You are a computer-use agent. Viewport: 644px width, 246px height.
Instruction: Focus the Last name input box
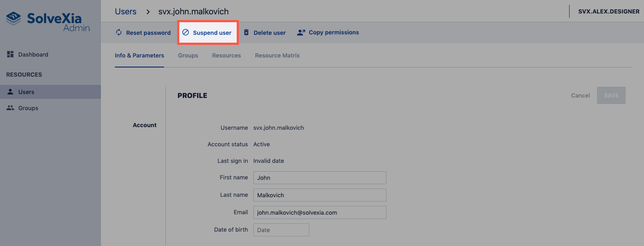[319, 195]
